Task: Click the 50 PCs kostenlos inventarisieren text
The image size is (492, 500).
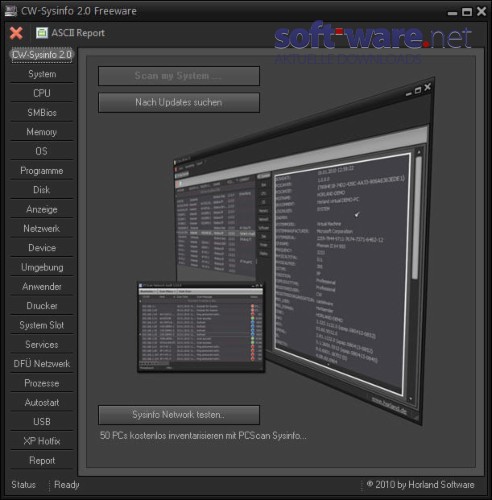Action: pos(203,436)
